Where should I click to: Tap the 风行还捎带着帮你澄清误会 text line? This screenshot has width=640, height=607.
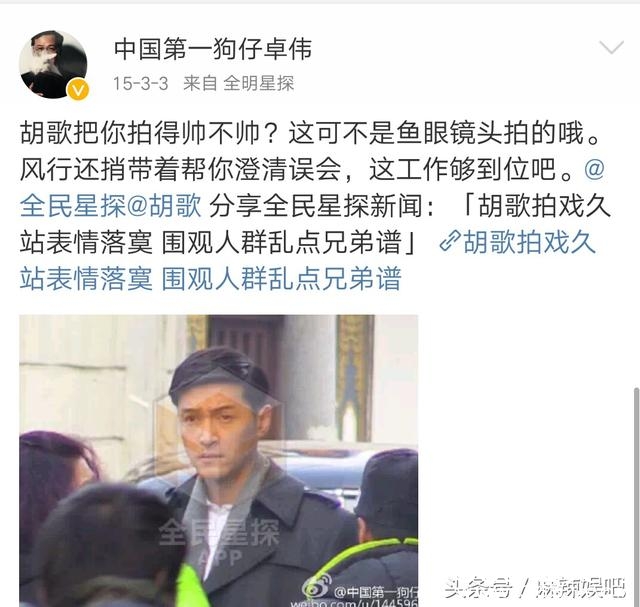coord(180,169)
